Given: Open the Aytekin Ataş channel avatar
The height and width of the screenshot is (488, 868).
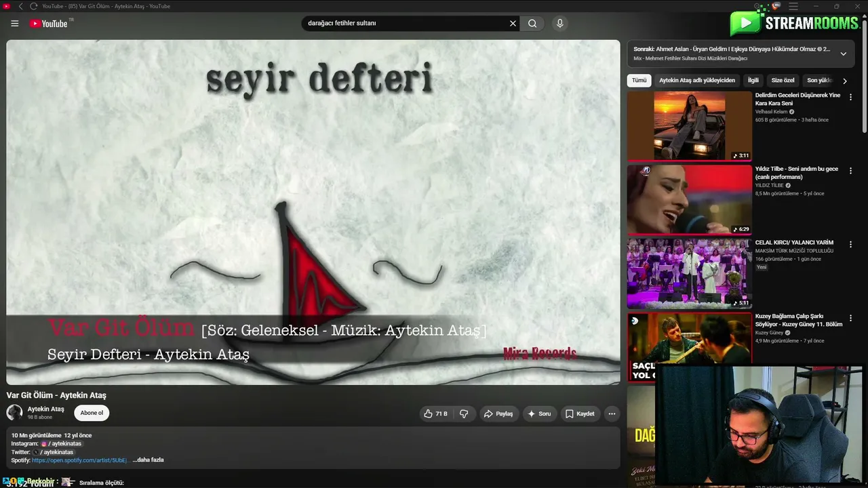Looking at the screenshot, I should 14,412.
